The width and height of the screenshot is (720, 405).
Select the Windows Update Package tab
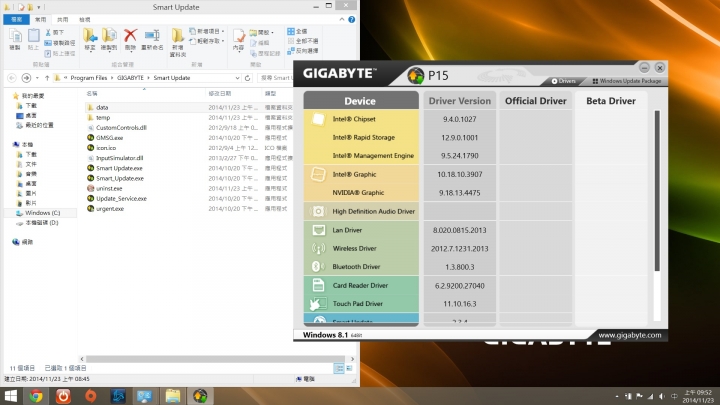click(x=627, y=81)
